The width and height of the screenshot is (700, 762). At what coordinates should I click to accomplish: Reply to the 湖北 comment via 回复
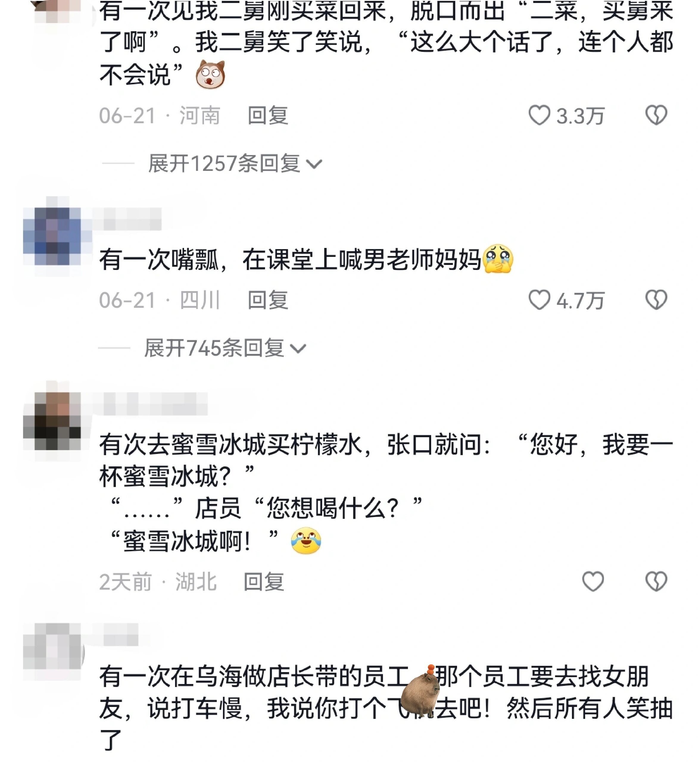coord(264,581)
